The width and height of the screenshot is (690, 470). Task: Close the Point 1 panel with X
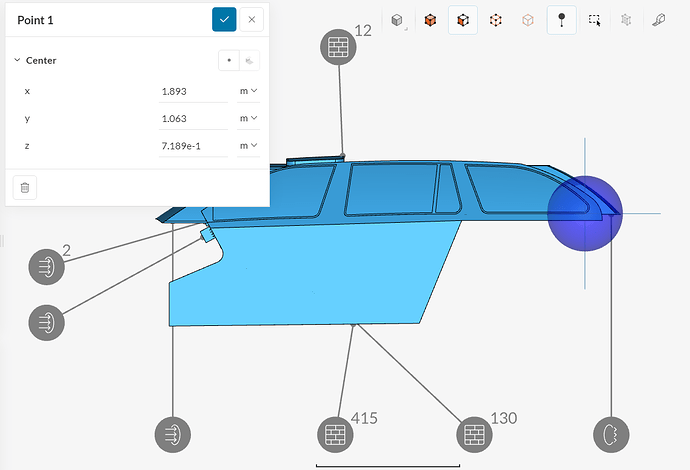[x=252, y=19]
